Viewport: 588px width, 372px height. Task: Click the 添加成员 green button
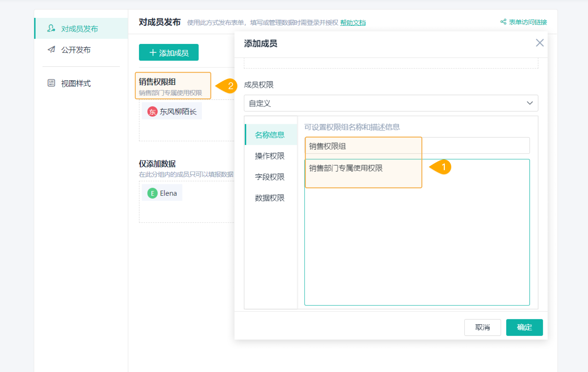169,52
